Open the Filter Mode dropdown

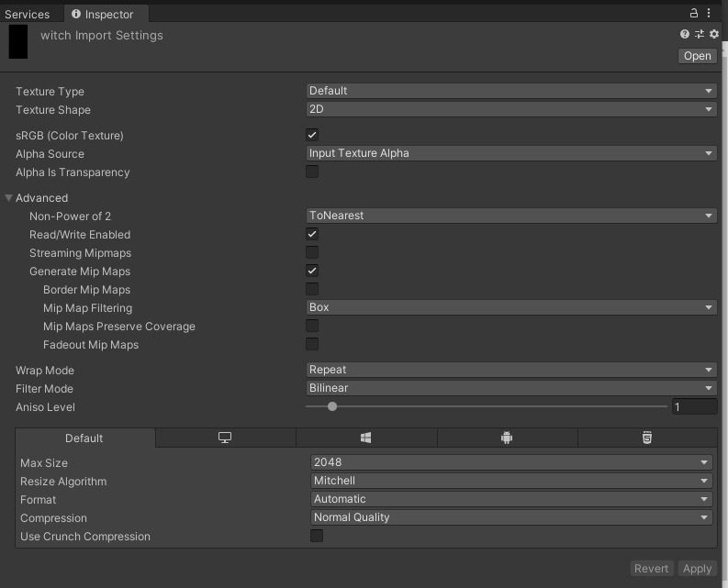pos(510,388)
